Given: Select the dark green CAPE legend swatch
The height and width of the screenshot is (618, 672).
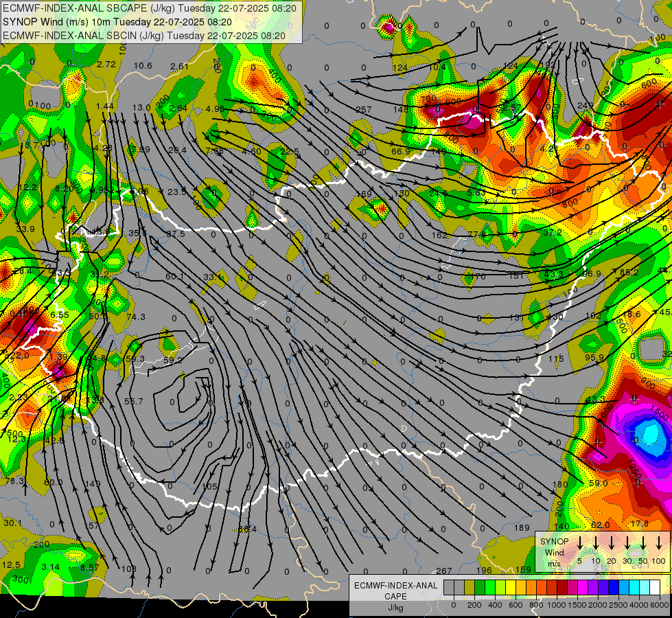Looking at the screenshot, I should 480,588.
